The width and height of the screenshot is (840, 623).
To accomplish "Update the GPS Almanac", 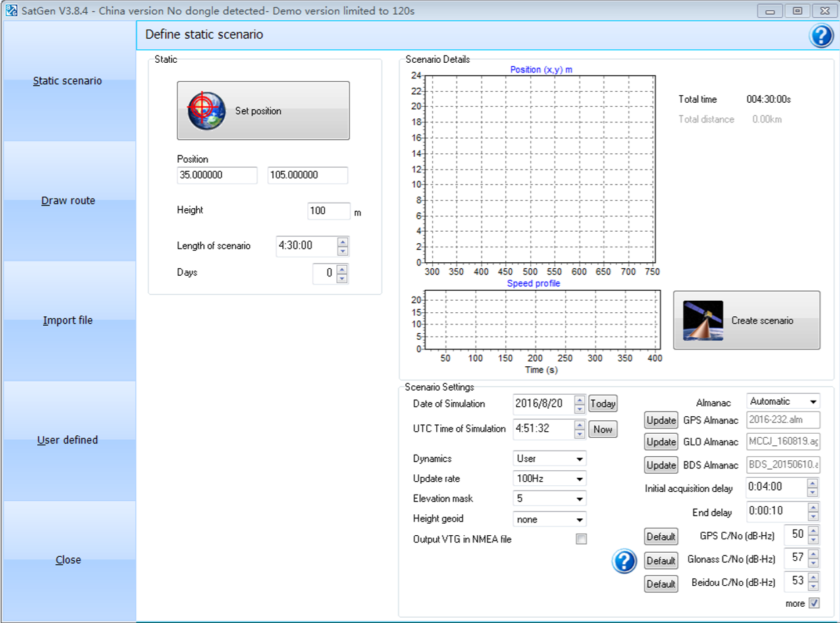I will click(661, 420).
